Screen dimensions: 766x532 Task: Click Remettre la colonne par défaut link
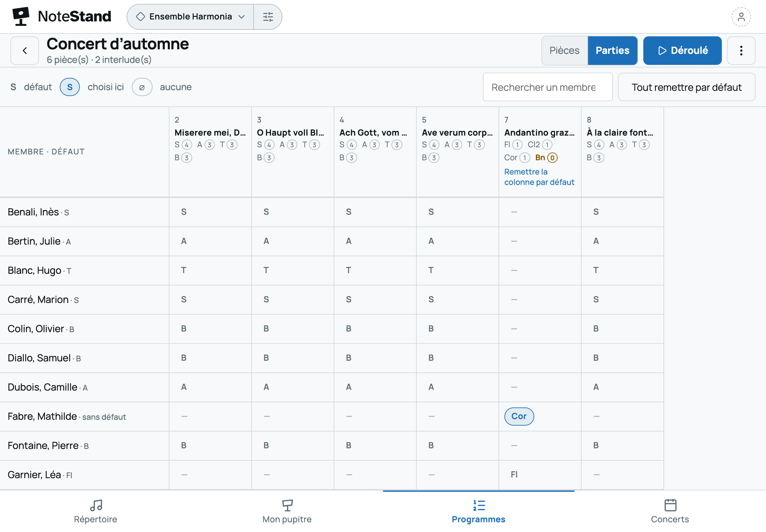539,177
